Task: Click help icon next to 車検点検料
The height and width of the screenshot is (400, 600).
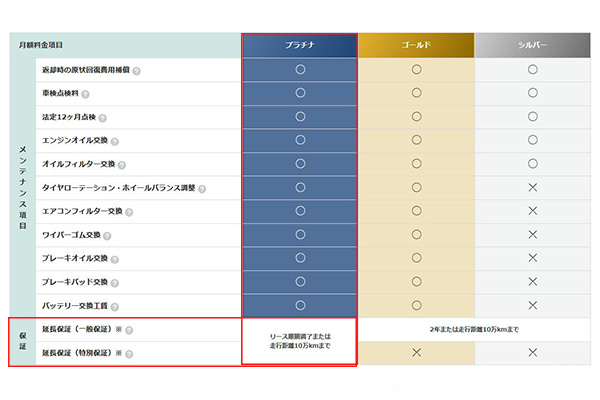Action: click(x=85, y=95)
